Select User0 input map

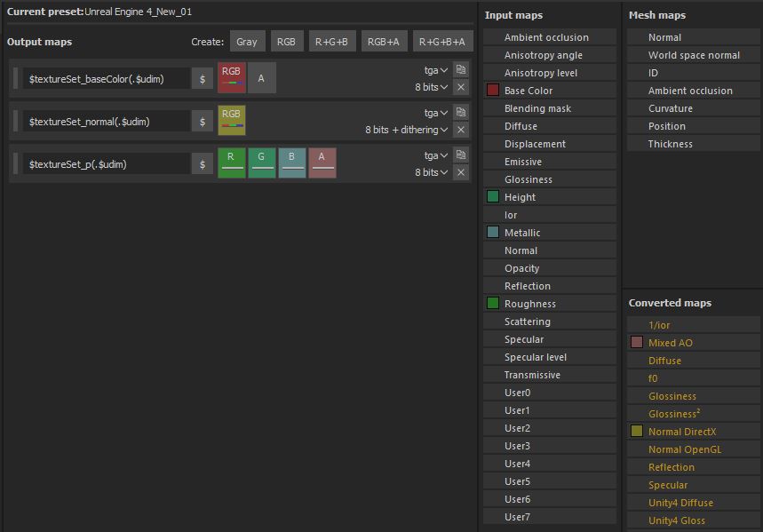click(x=550, y=393)
